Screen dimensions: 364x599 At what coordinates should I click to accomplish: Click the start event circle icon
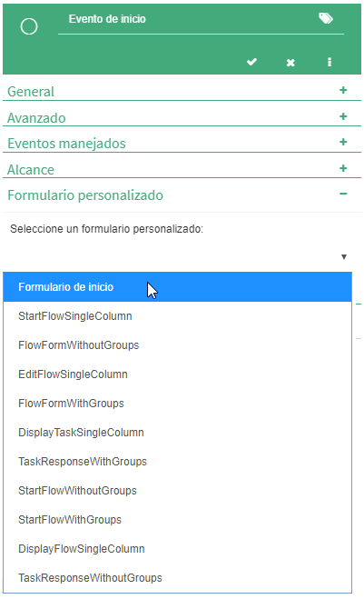pos(29,26)
